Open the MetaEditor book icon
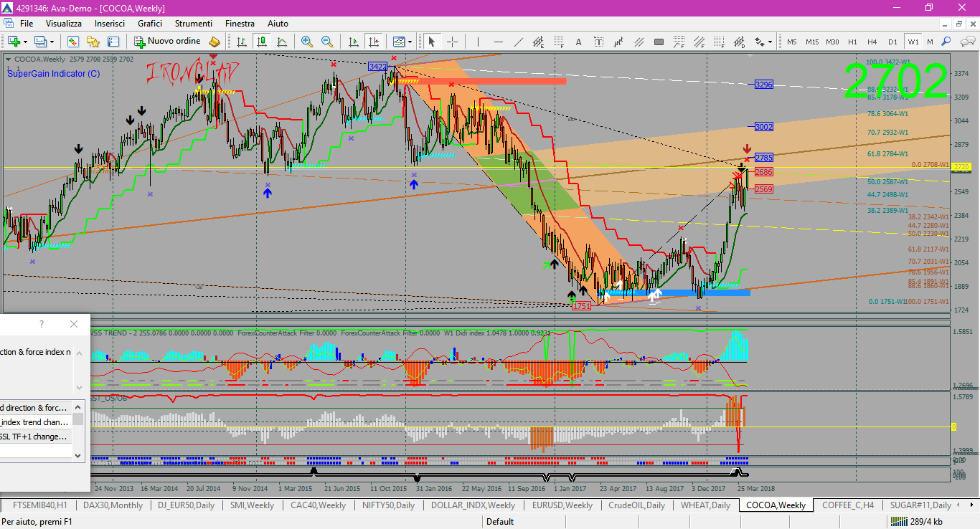The image size is (980, 529). 214,42
